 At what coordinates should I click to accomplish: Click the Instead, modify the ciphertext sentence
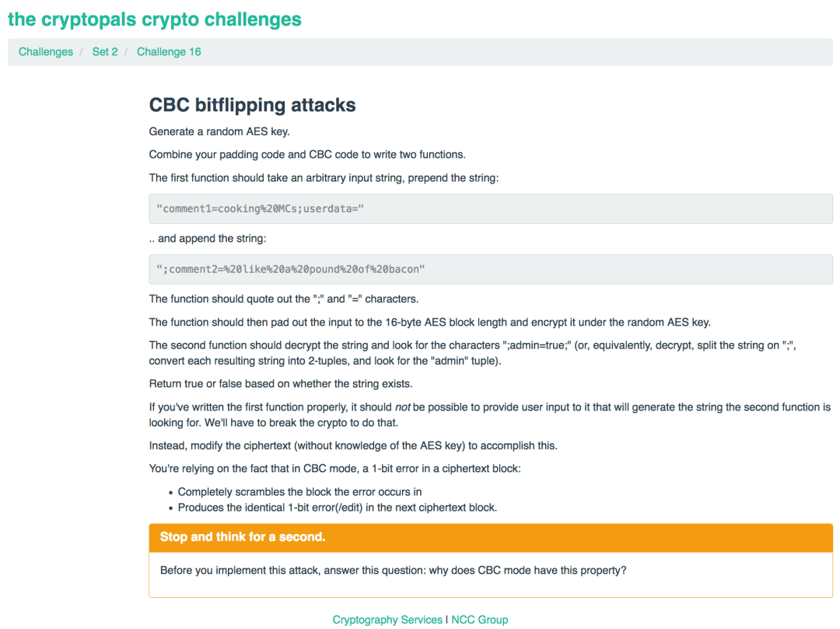tap(353, 446)
